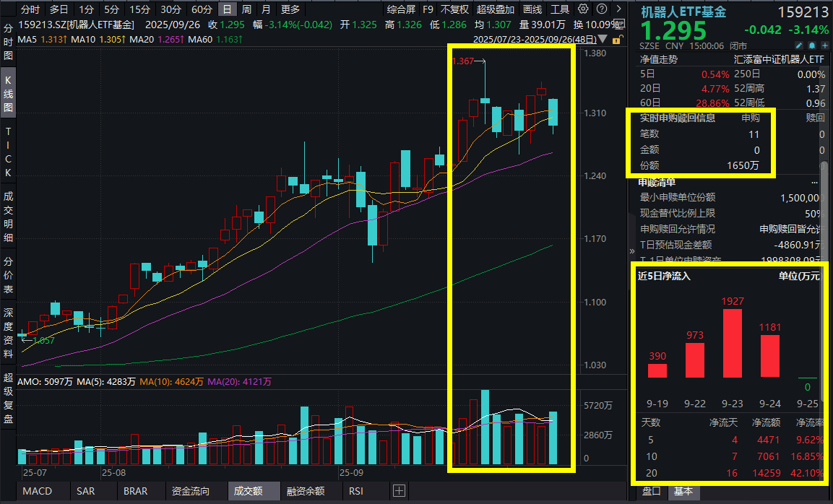Click the pencil edit icon under the price
The height and width of the screenshot is (504, 833).
coord(798,46)
